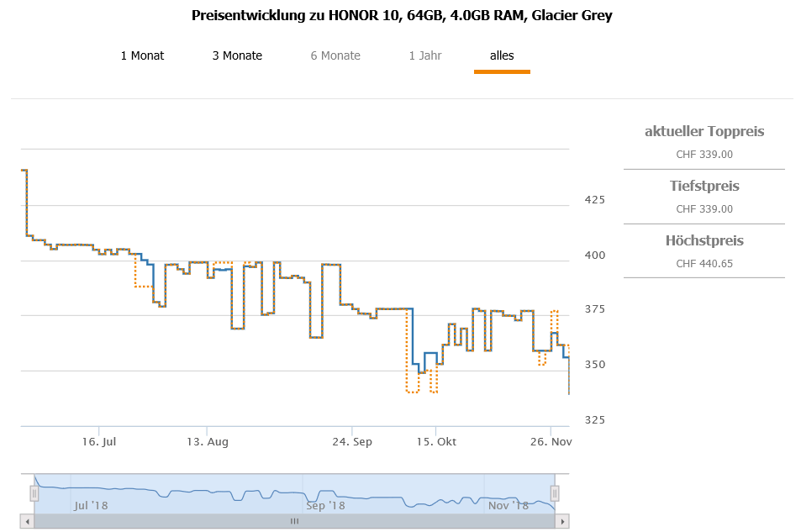Click the left navigator range handle
Viewport: 801px width, 532px height.
point(34,493)
